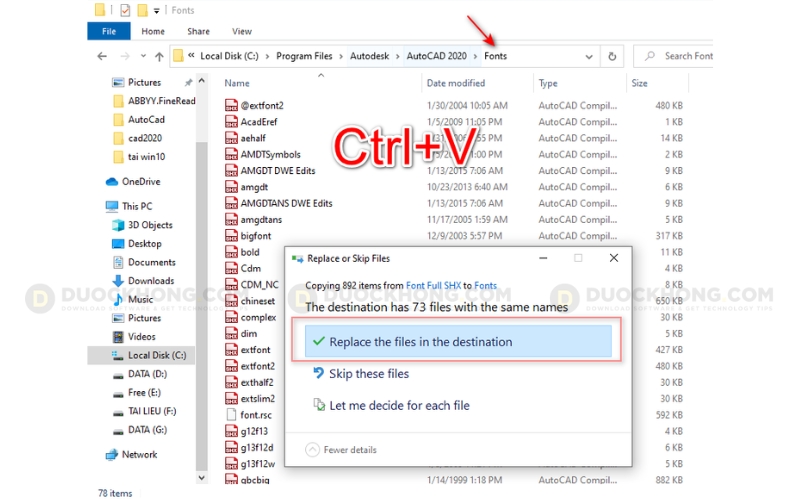This screenshot has width=800, height=500.
Task: Collapse dialog with Fewer details
Action: pos(341,449)
